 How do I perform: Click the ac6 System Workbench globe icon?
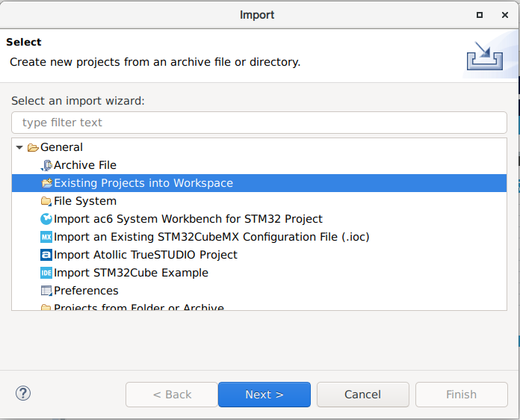coord(46,219)
